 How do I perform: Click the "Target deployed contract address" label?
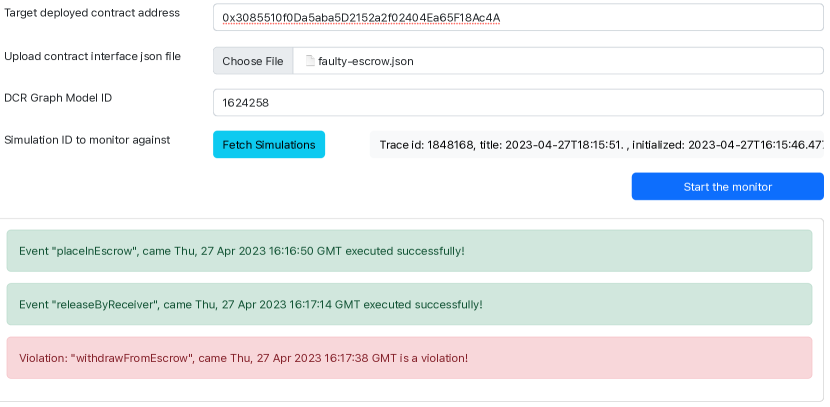pyautogui.click(x=92, y=13)
